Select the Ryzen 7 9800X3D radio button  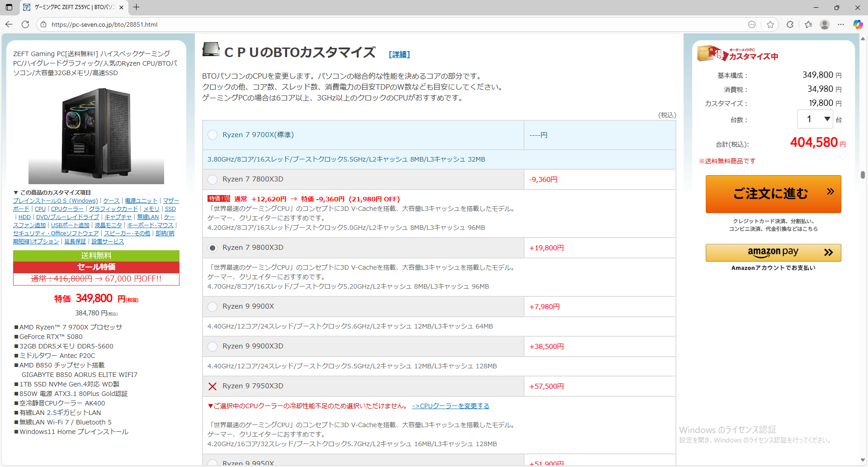pyautogui.click(x=212, y=248)
